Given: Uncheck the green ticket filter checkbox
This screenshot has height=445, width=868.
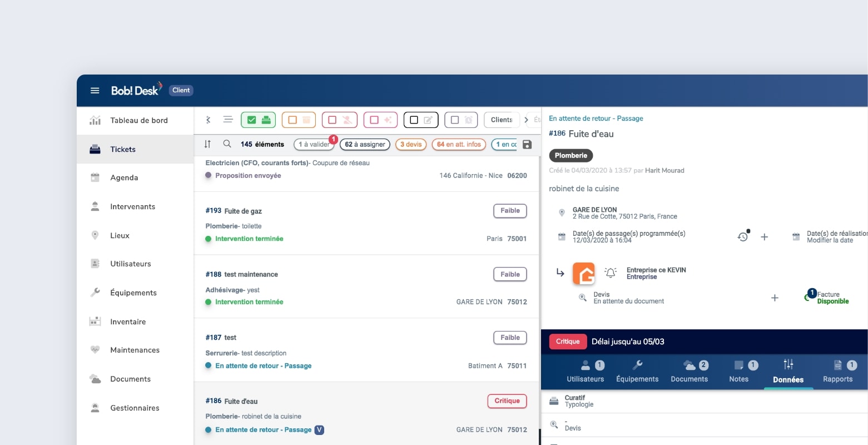Looking at the screenshot, I should coord(252,120).
